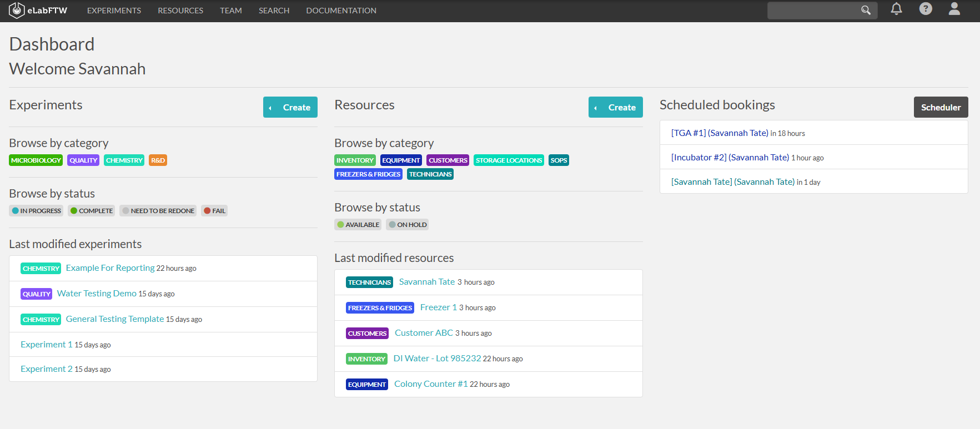Click the eLabFTW logo icon
The width and height of the screenshot is (980, 429).
pos(17,10)
